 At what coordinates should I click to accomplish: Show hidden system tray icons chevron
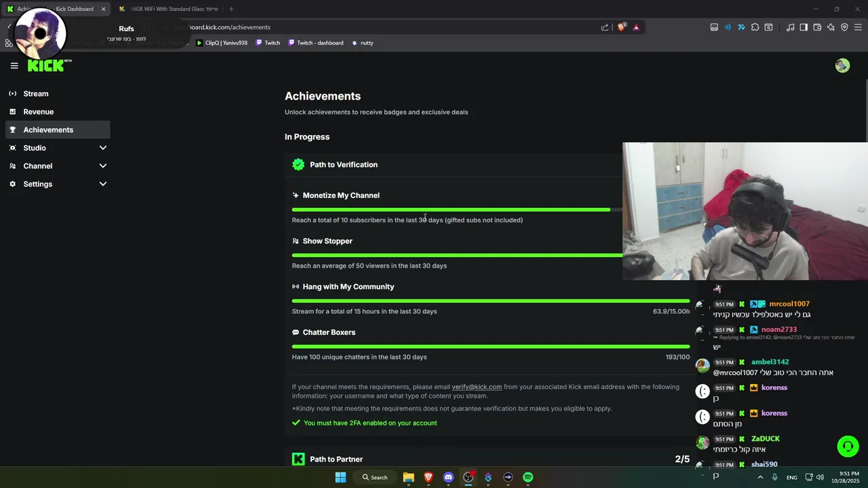760,477
